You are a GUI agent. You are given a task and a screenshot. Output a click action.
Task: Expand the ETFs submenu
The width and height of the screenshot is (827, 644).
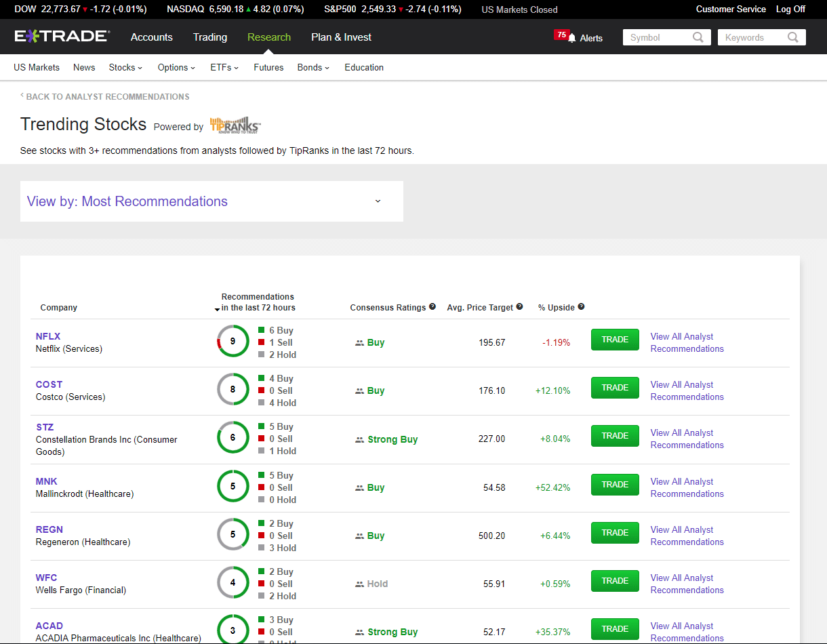[224, 67]
